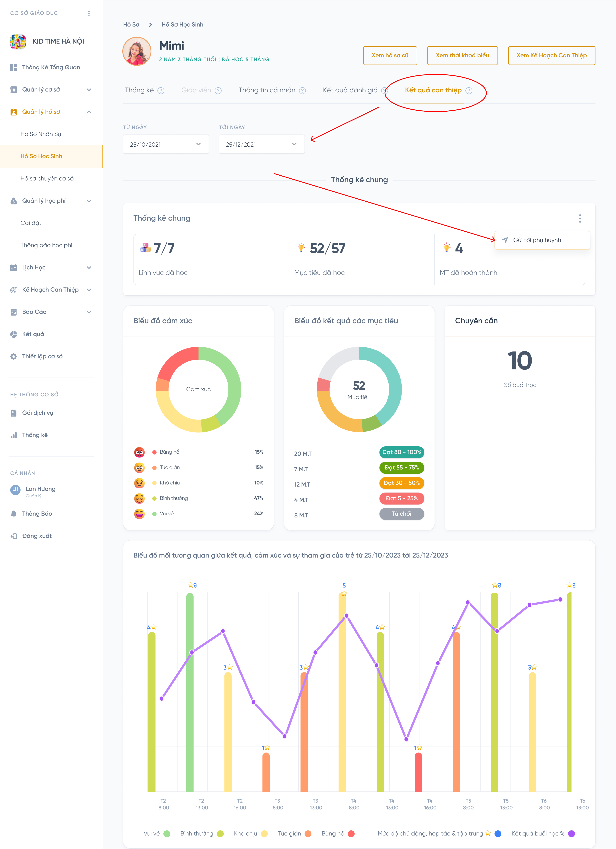Click the Đăng xuất logout icon
The image size is (616, 849).
(x=14, y=536)
